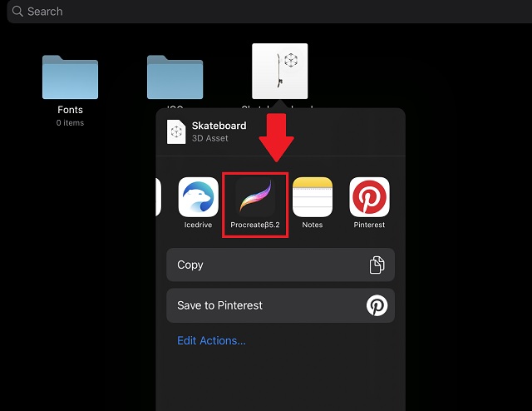The width and height of the screenshot is (532, 411).
Task: Tap the Procreateβ5.2 label text
Action: tap(255, 225)
